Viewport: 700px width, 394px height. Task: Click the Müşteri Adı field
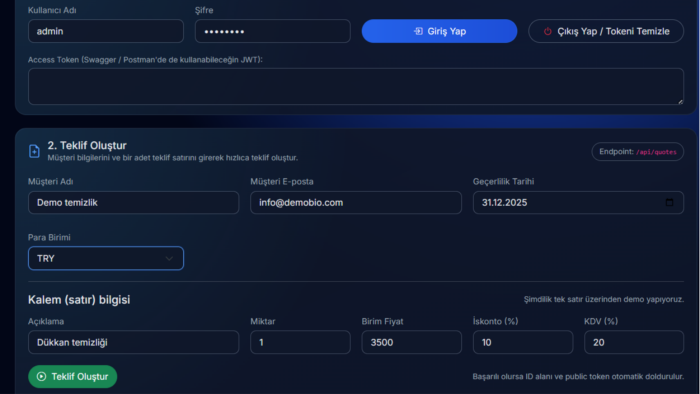pos(133,203)
